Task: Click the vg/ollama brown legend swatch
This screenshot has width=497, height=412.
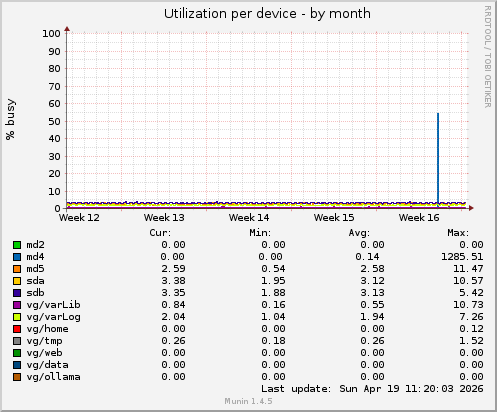Action: tap(17, 377)
